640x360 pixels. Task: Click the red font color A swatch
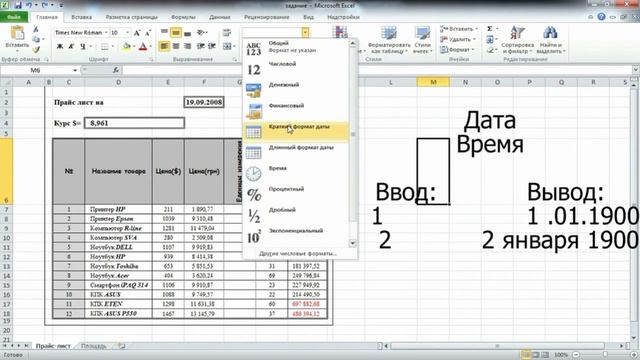coord(143,47)
